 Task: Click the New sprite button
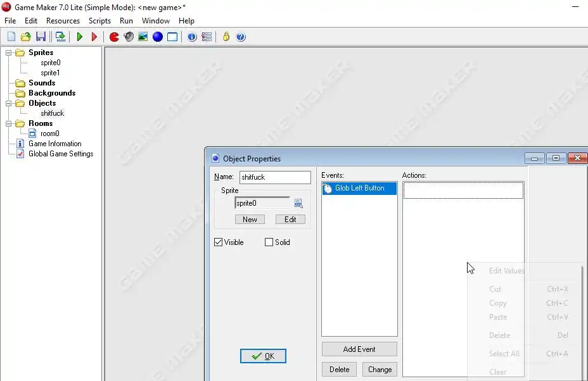coord(250,220)
